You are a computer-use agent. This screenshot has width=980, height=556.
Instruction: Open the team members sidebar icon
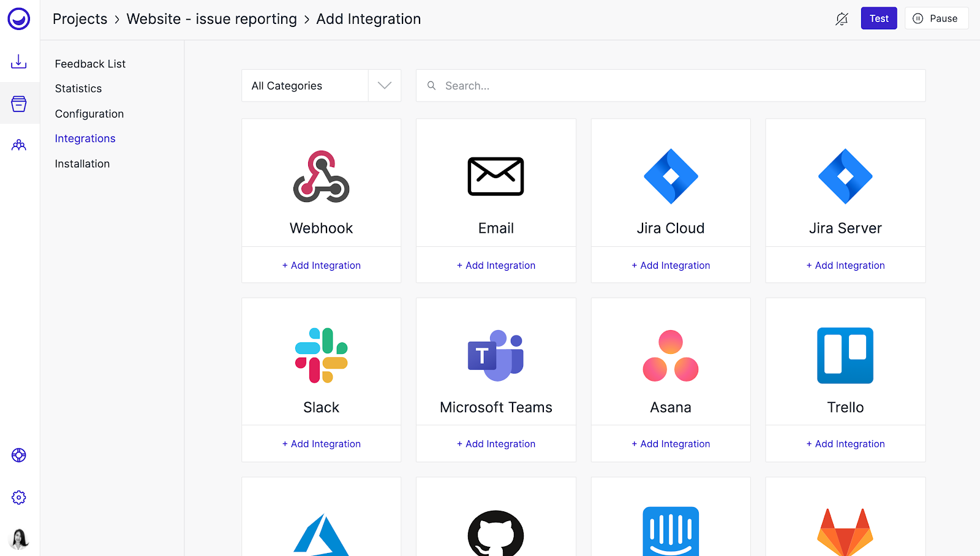[19, 145]
